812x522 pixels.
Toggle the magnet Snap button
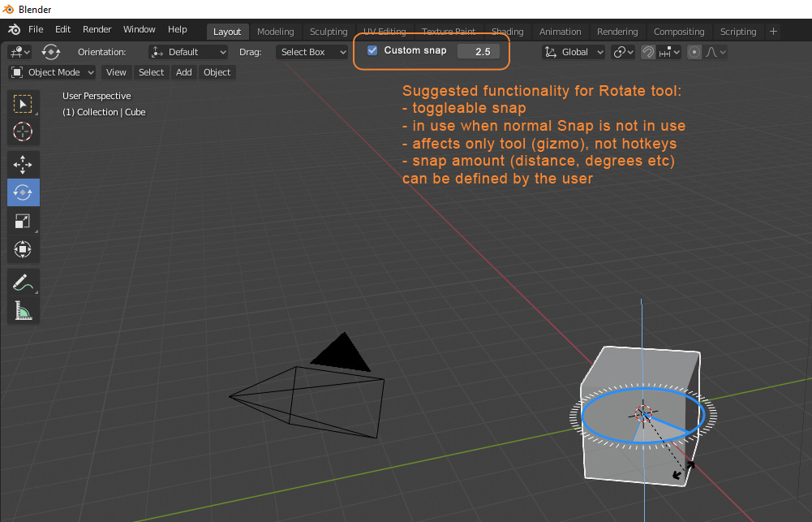(x=648, y=52)
